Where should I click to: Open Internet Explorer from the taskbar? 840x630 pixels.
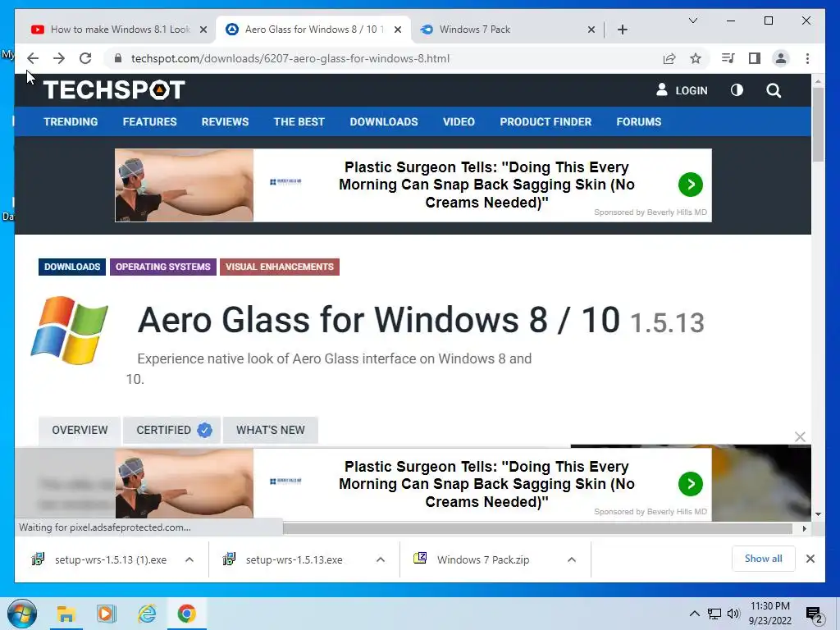147,614
